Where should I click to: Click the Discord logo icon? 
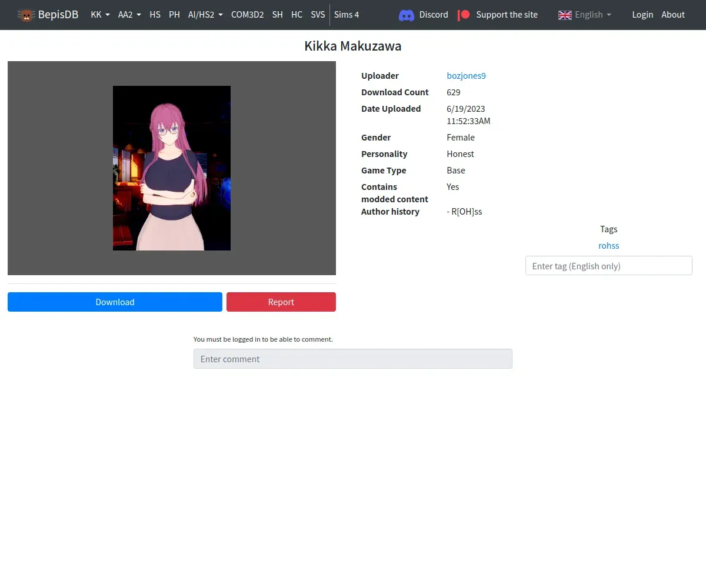click(x=407, y=15)
